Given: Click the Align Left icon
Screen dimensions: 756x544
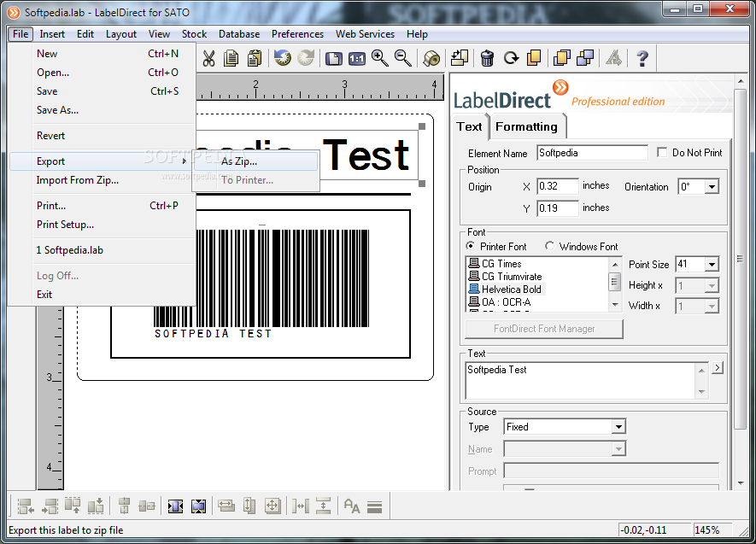Looking at the screenshot, I should (x=26, y=506).
